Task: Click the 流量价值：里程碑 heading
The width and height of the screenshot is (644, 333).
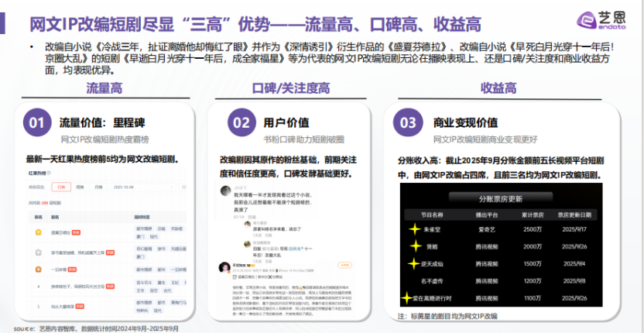Action: tap(102, 122)
